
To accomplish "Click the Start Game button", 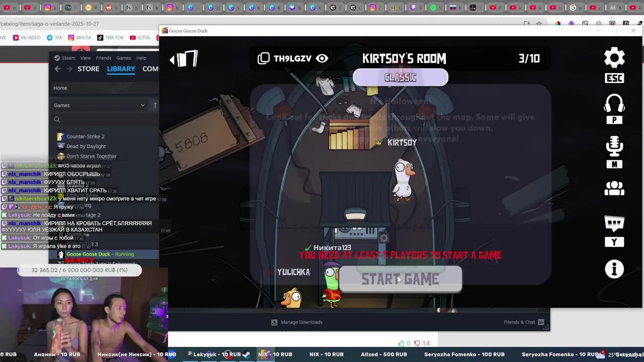I will pyautogui.click(x=400, y=280).
